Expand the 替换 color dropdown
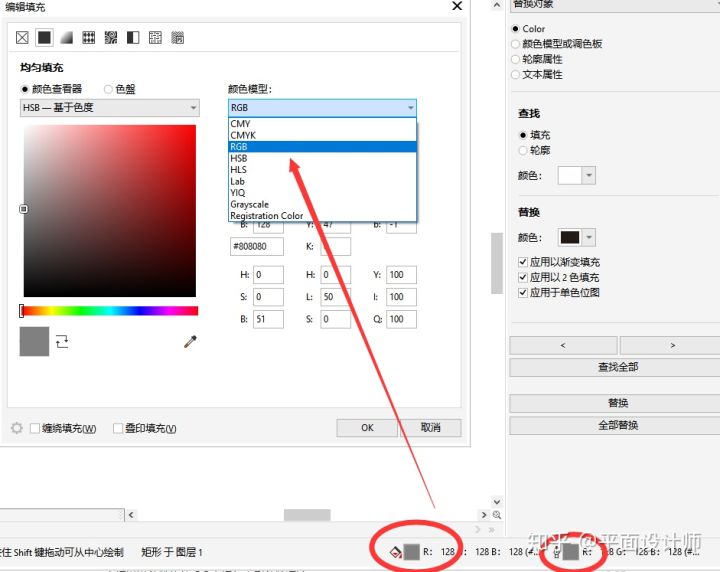The image size is (720, 572). click(589, 237)
